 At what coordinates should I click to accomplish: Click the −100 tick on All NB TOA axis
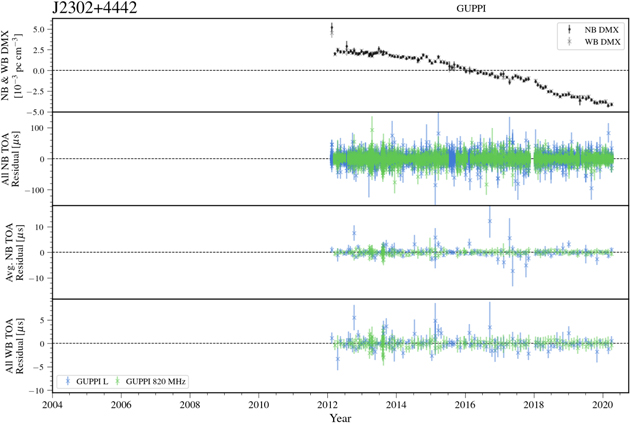click(x=33, y=190)
